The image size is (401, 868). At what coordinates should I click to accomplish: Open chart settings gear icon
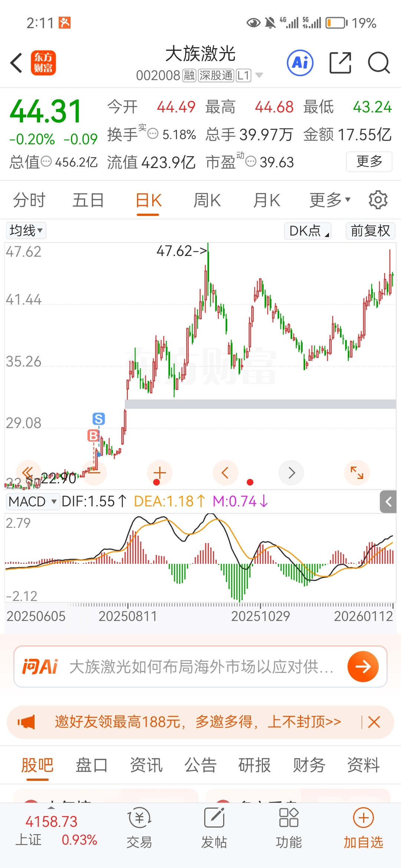[378, 200]
